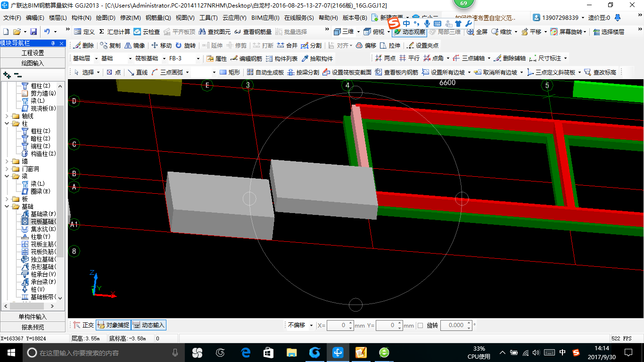Image resolution: width=644 pixels, height=362 pixels.
Task: Open 单构件输入 single component input
Action: [x=33, y=317]
